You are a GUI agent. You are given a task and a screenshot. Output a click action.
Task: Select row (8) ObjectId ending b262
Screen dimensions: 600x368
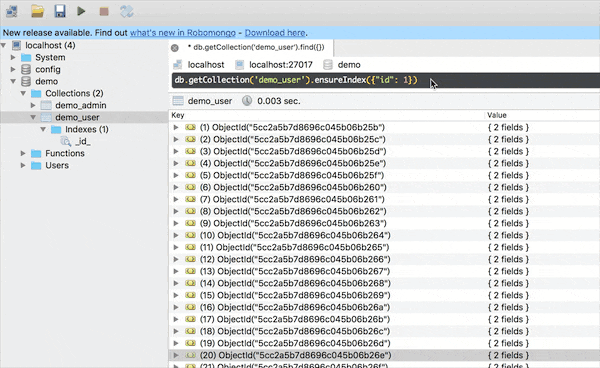[293, 211]
